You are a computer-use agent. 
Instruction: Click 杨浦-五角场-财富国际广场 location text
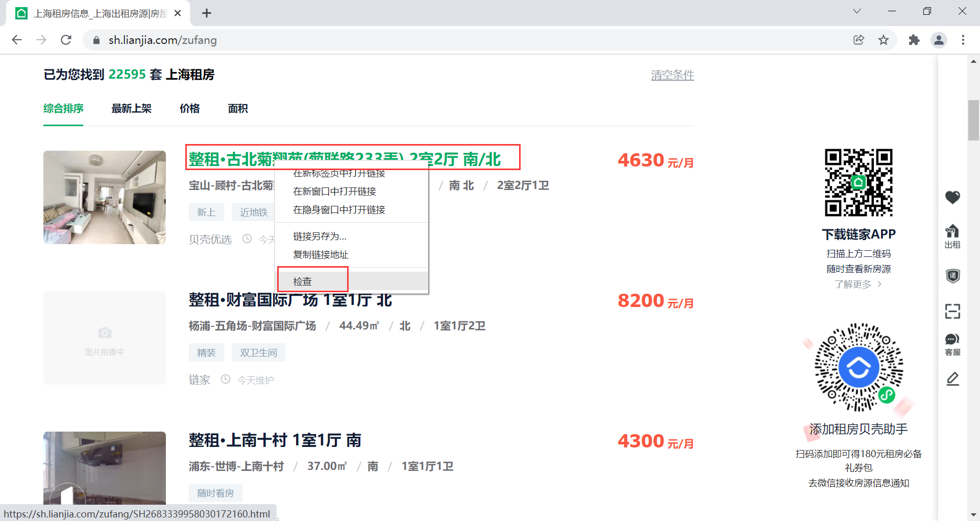[252, 326]
